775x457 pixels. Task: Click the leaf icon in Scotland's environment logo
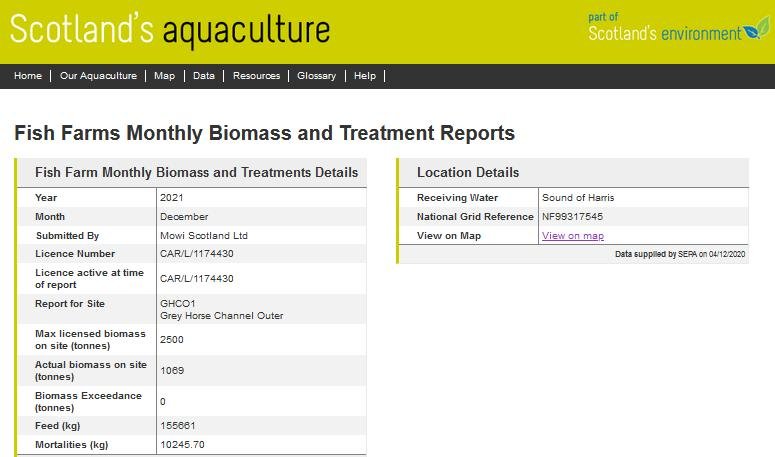(x=755, y=32)
